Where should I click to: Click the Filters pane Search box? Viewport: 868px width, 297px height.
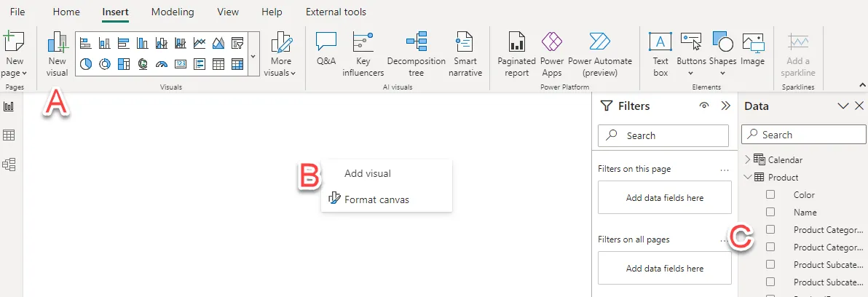tap(663, 135)
